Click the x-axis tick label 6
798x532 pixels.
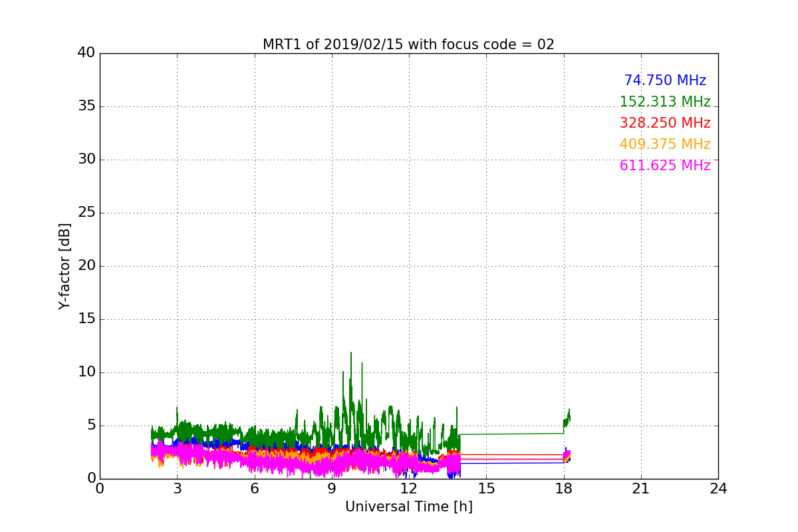click(x=255, y=489)
